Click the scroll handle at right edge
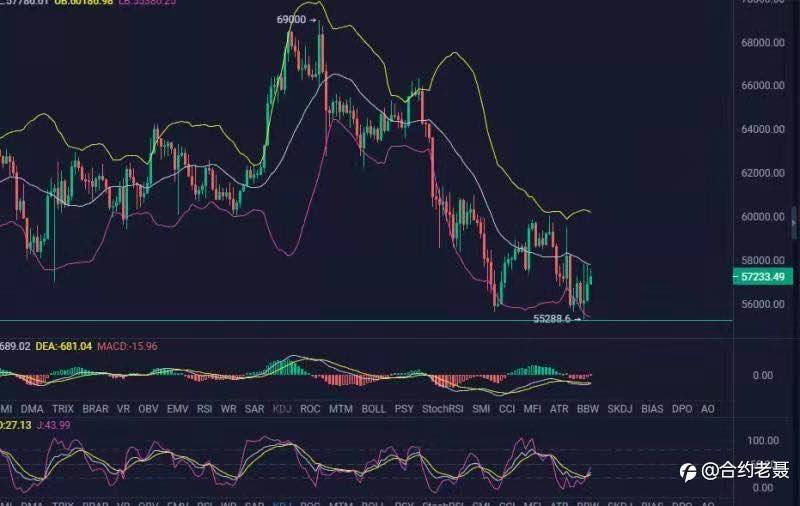Image resolution: width=800 pixels, height=506 pixels. (x=794, y=223)
